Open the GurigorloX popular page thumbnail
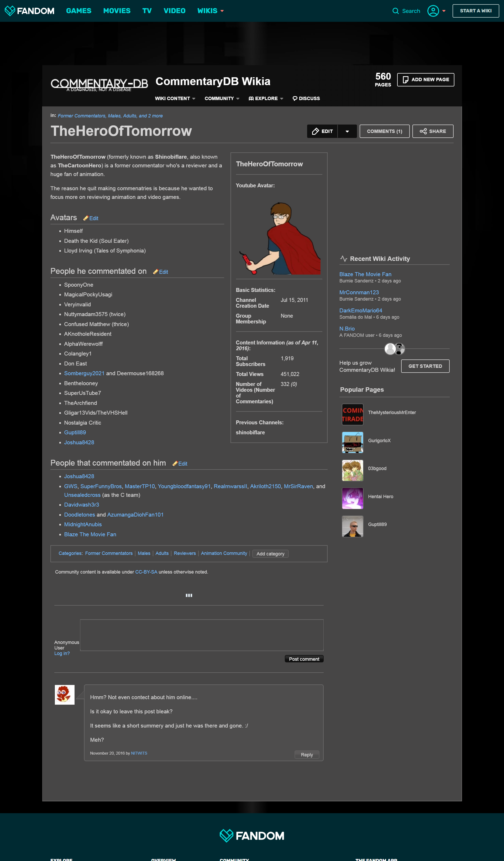Image resolution: width=504 pixels, height=861 pixels. 352,442
